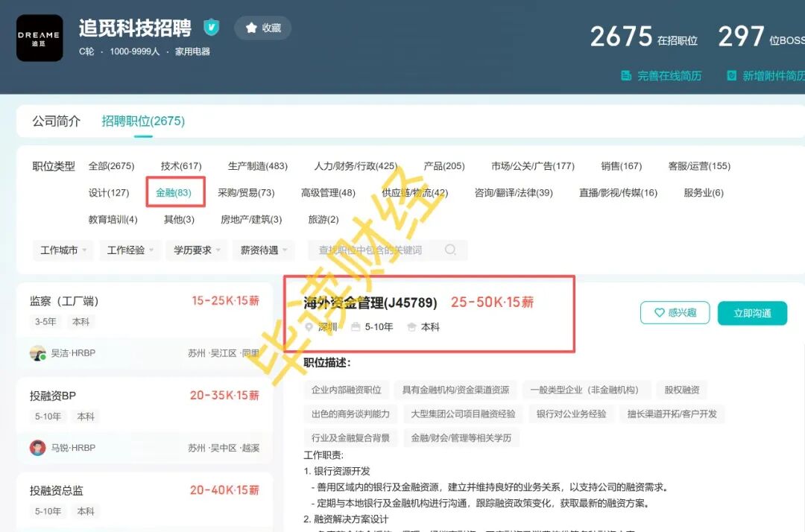The height and width of the screenshot is (532, 805).
Task: Click the 本科 education icon in job header
Action: [411, 327]
